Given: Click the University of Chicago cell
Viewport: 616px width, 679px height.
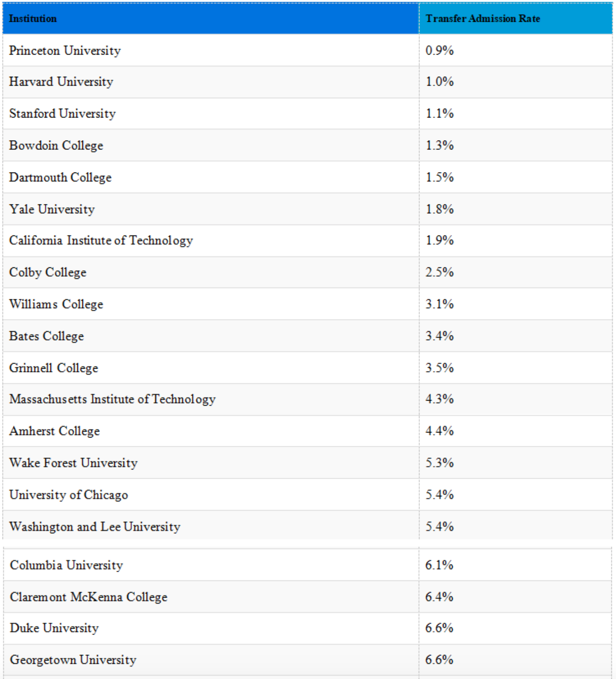Looking at the screenshot, I should click(68, 495).
